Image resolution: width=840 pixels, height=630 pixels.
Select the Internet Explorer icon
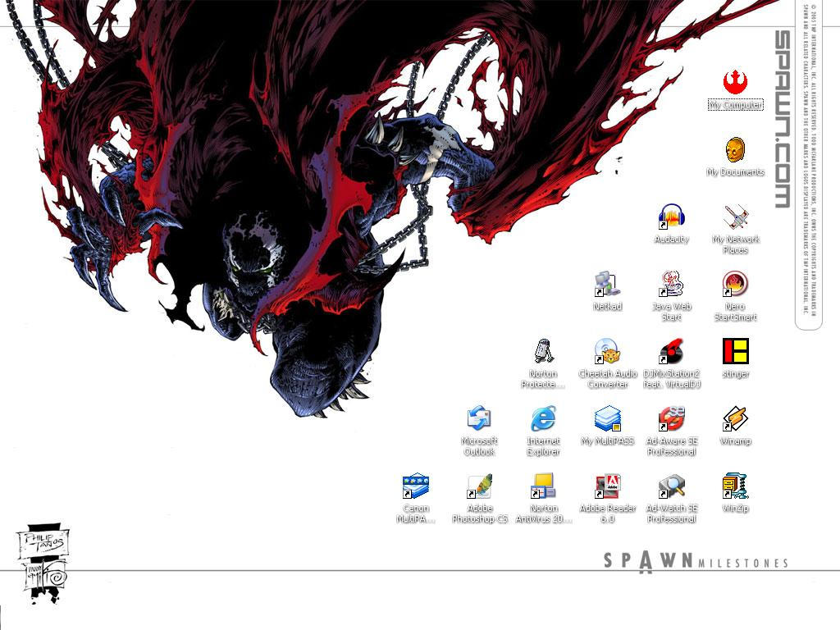543,418
